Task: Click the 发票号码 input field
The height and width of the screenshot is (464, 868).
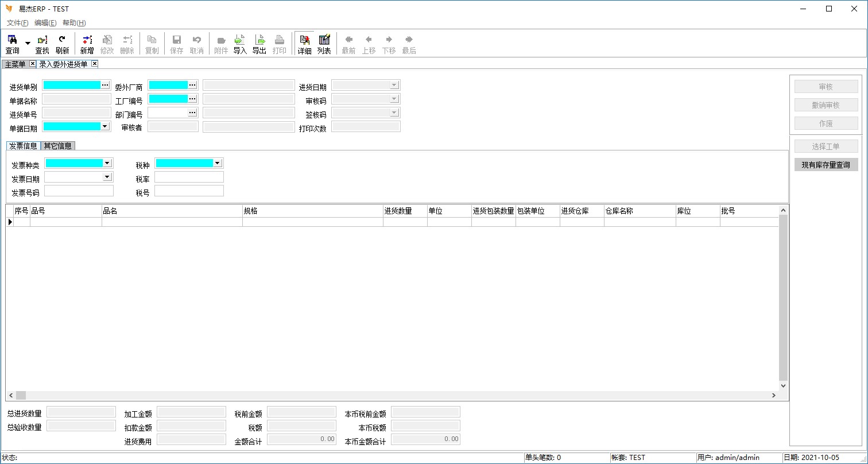Action: (79, 191)
